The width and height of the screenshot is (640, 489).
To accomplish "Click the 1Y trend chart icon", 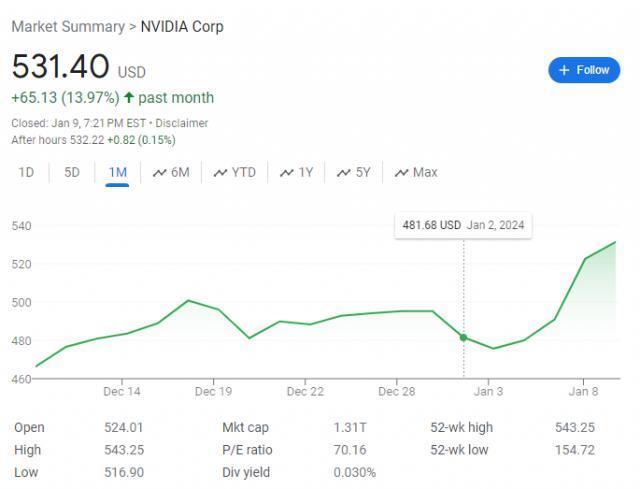I will pos(287,173).
